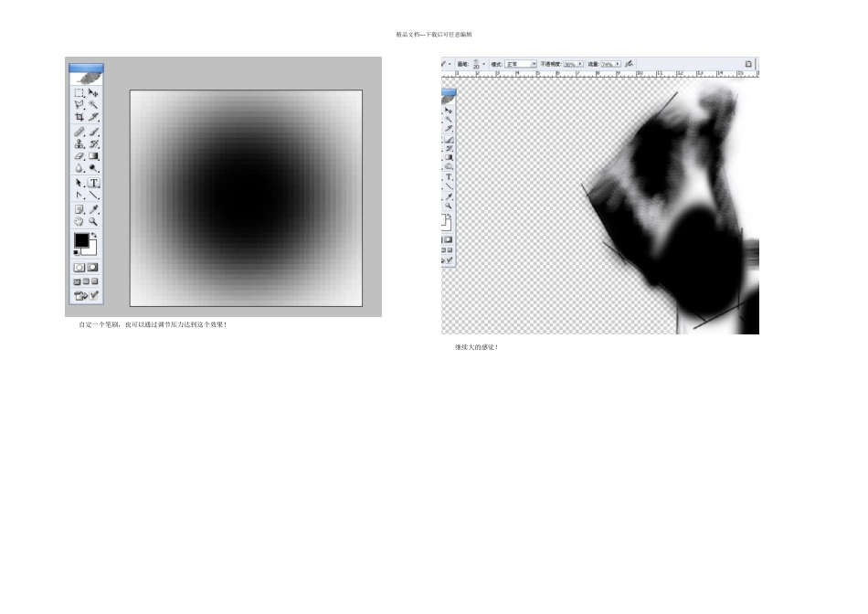
Task: Click the soft round brush canvas preview
Action: [x=247, y=198]
